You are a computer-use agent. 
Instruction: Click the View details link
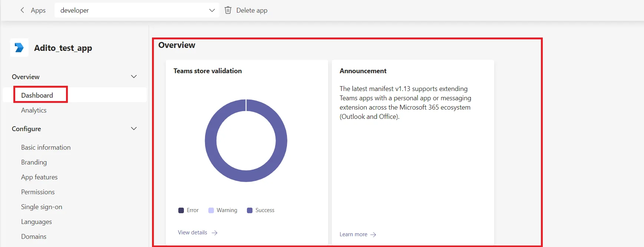pyautogui.click(x=192, y=233)
